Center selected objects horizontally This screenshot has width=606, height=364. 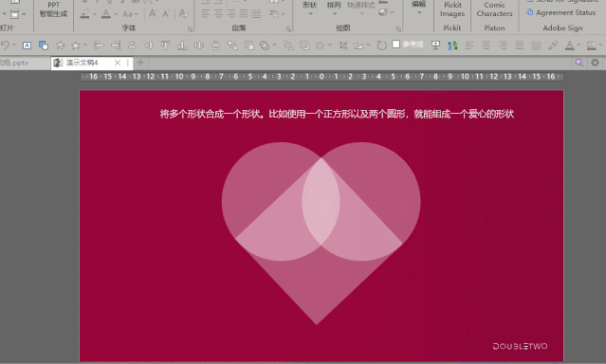pyautogui.click(x=132, y=45)
